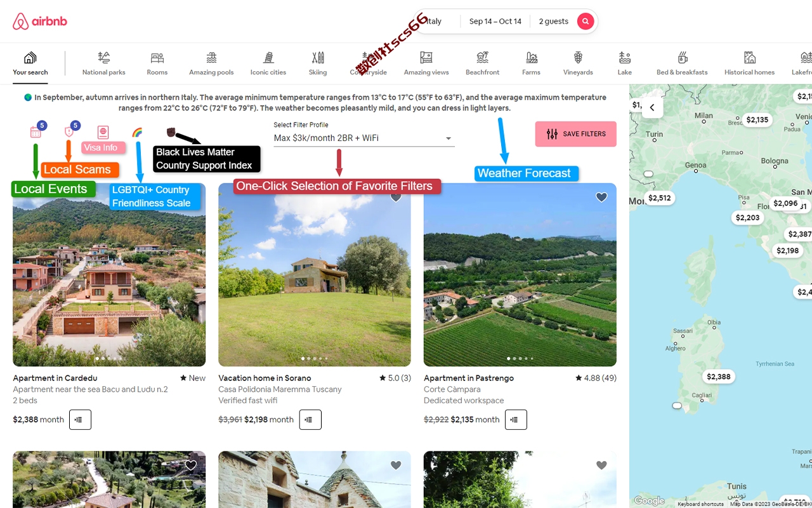Image resolution: width=812 pixels, height=508 pixels.
Task: Choose the Farms category icon
Action: coord(532,58)
